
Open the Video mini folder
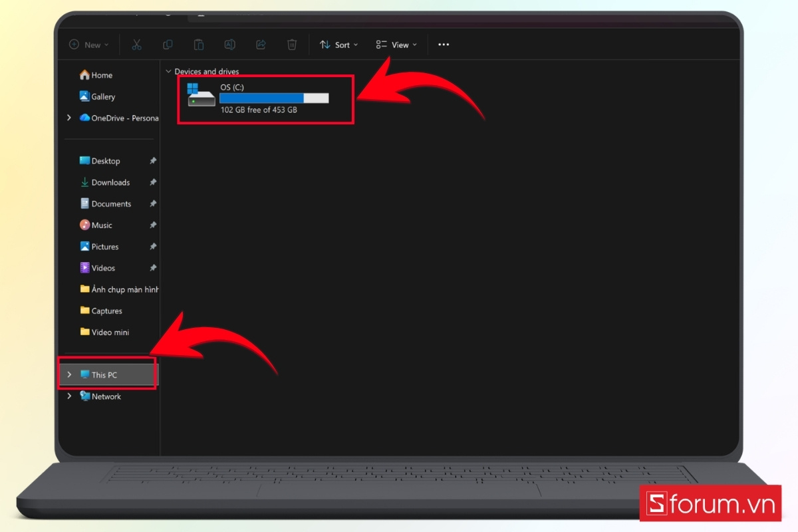pyautogui.click(x=104, y=332)
